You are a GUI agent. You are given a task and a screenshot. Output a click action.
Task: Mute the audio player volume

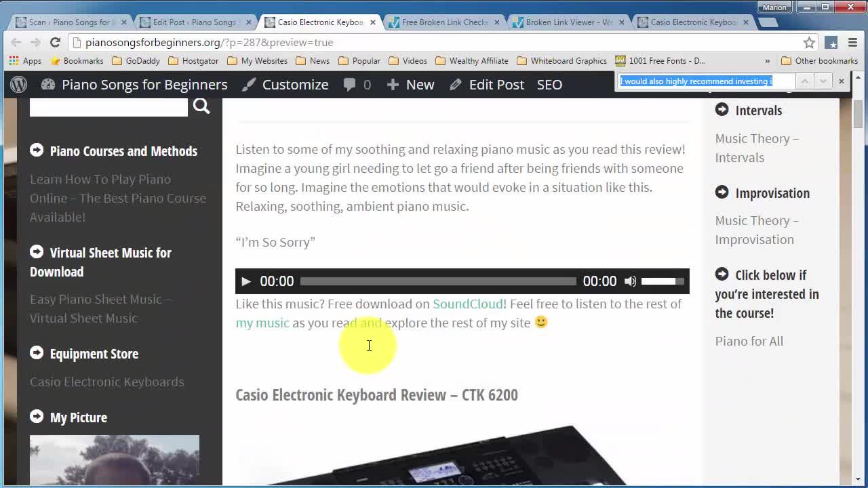[630, 281]
